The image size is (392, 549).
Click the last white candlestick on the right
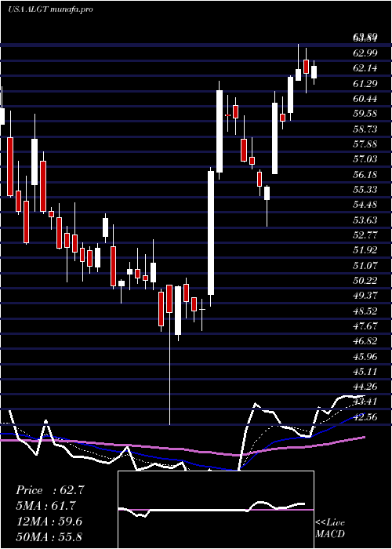point(314,72)
